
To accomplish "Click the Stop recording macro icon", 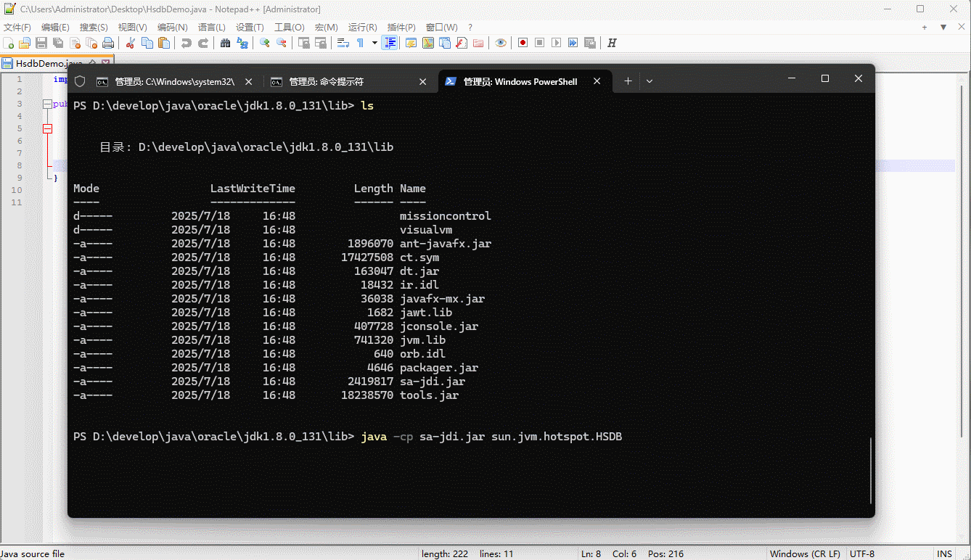I will click(x=539, y=43).
